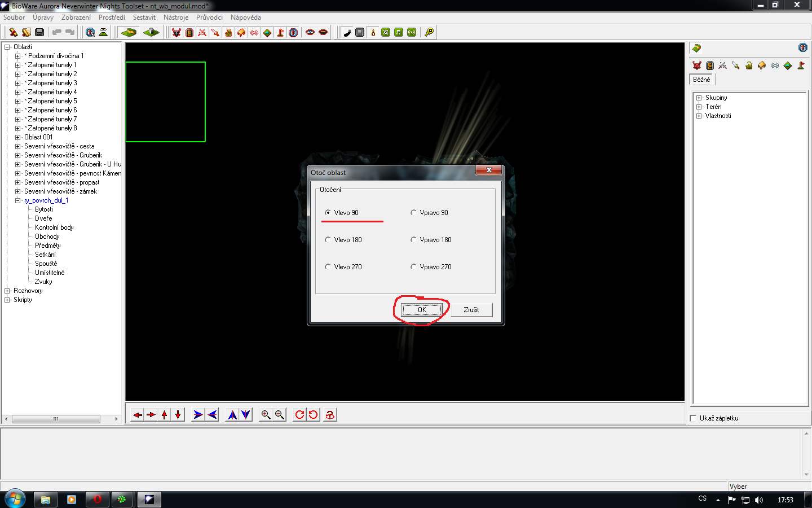The height and width of the screenshot is (508, 812).
Task: Click the red flag waypoint icon in the right palette
Action: pyautogui.click(x=801, y=65)
